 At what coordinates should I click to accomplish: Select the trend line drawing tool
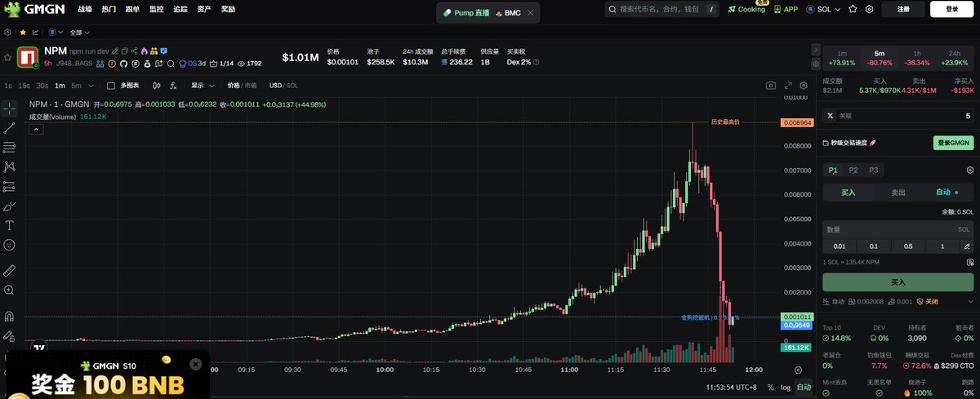click(9, 128)
